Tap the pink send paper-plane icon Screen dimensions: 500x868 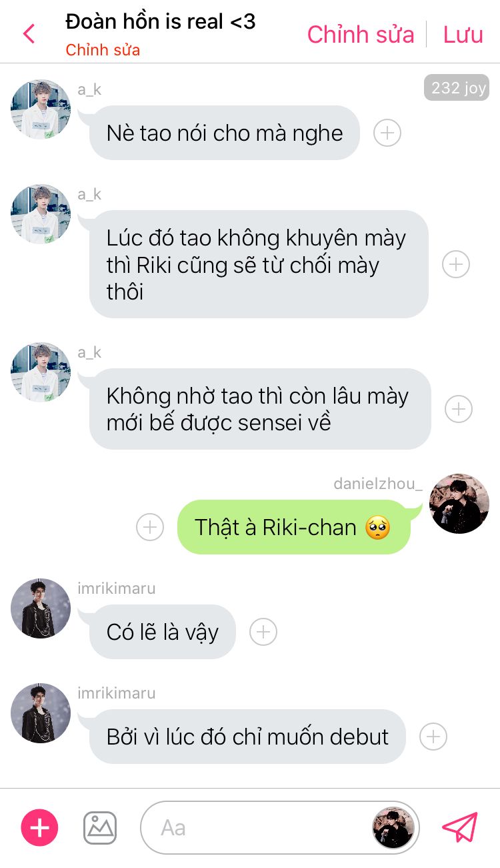(460, 827)
